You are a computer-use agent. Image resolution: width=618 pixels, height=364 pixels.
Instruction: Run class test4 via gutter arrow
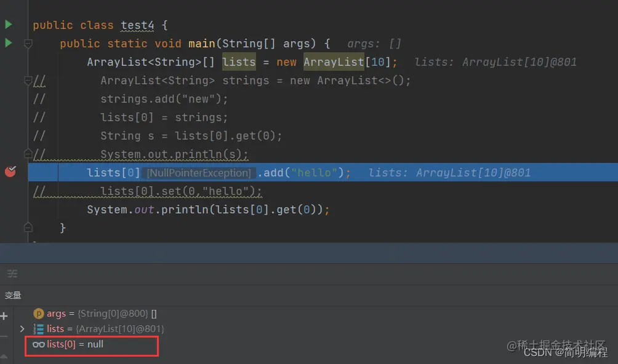[8, 25]
